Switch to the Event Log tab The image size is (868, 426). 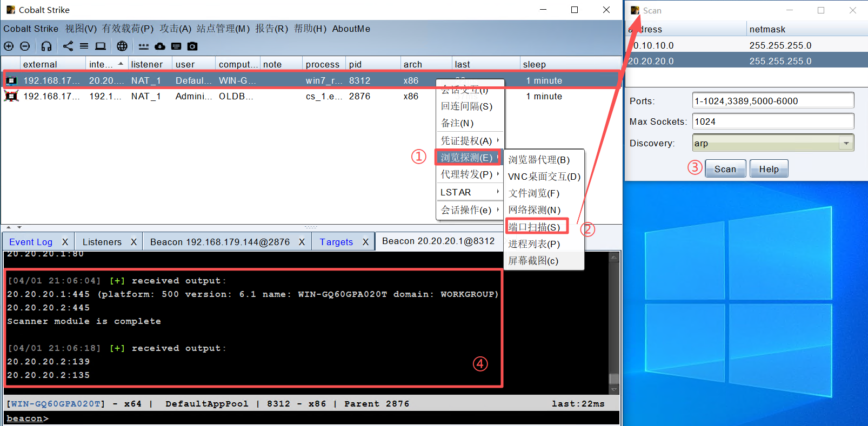[31, 242]
